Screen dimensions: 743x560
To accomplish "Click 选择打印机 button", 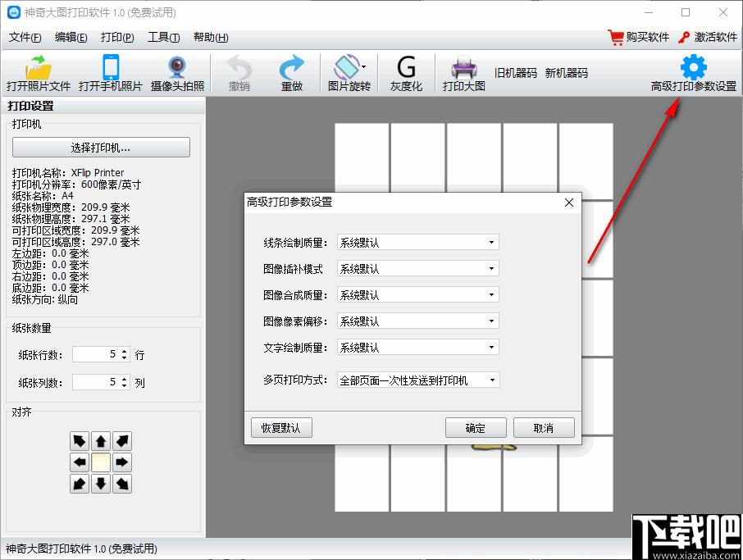I will pos(101,148).
